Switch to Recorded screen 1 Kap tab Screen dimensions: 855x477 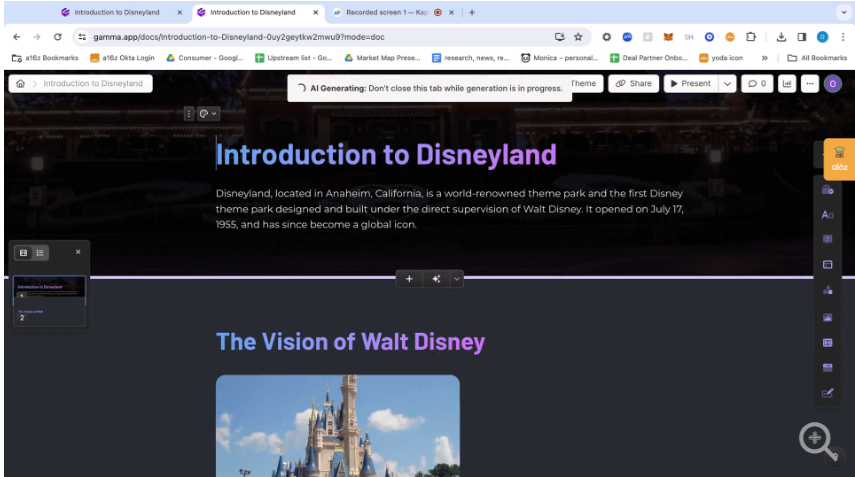(387, 12)
